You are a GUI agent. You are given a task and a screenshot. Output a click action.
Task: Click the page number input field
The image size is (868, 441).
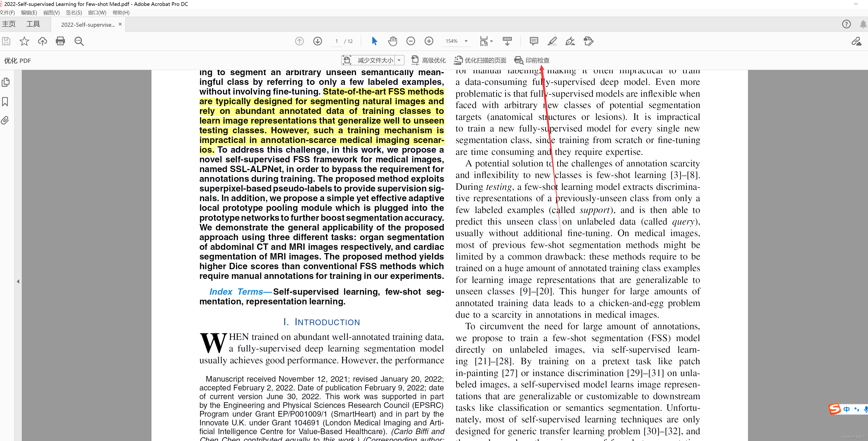point(336,41)
